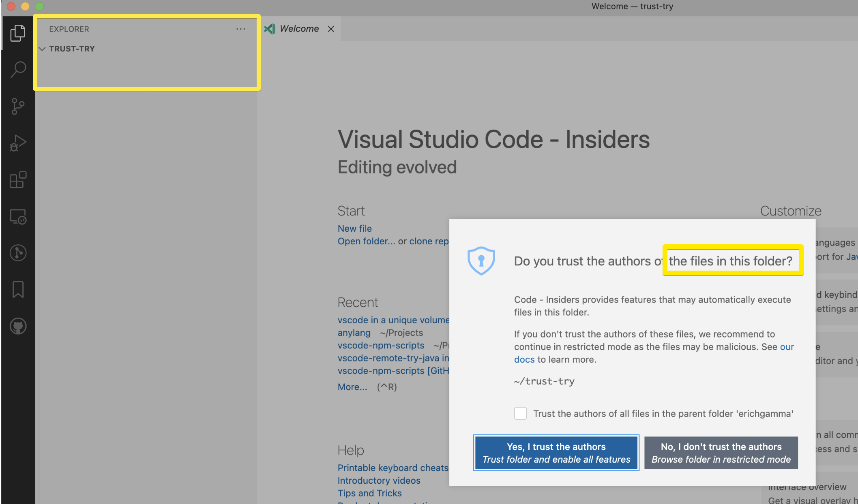Open the GitLens view in the activity bar
Screen dimensions: 858x504
click(x=17, y=252)
